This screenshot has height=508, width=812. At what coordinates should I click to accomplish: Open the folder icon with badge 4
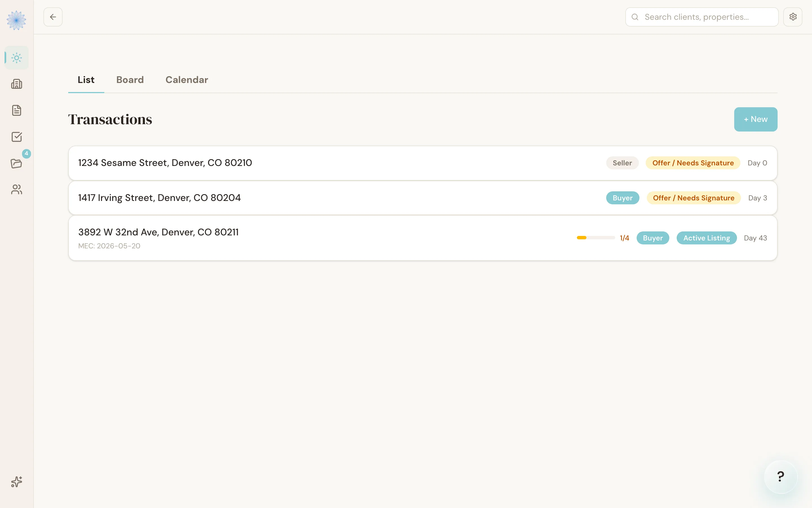pos(16,163)
